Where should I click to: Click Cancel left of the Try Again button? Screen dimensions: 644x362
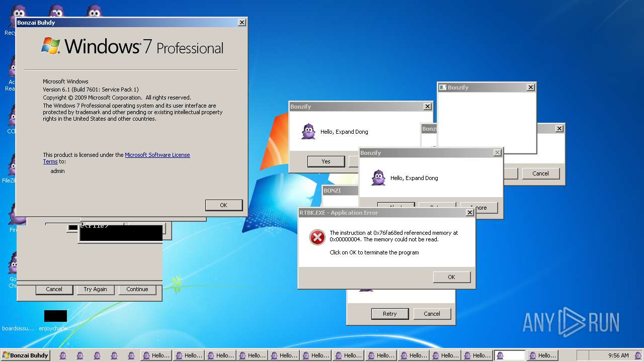54,290
